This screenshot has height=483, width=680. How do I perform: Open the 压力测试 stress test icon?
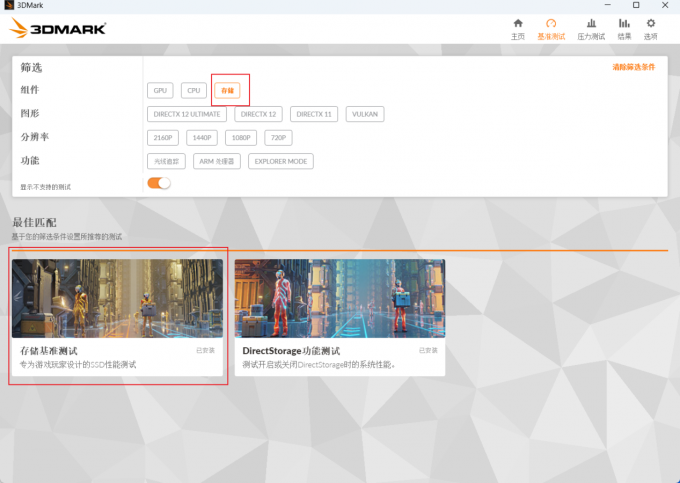[x=591, y=23]
